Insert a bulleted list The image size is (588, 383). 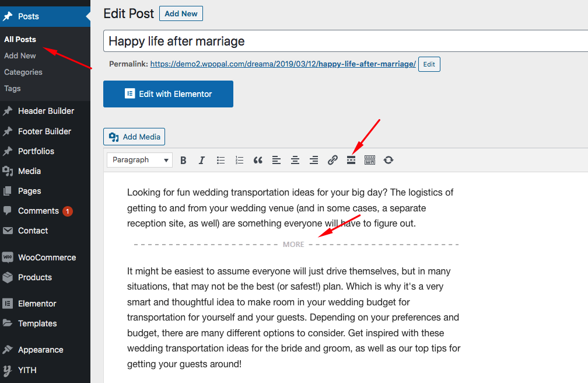[220, 160]
